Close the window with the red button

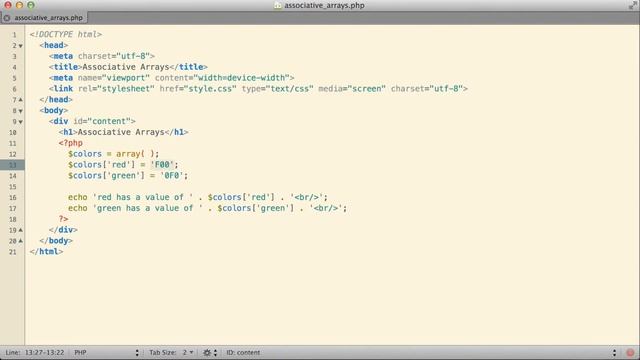8,5
